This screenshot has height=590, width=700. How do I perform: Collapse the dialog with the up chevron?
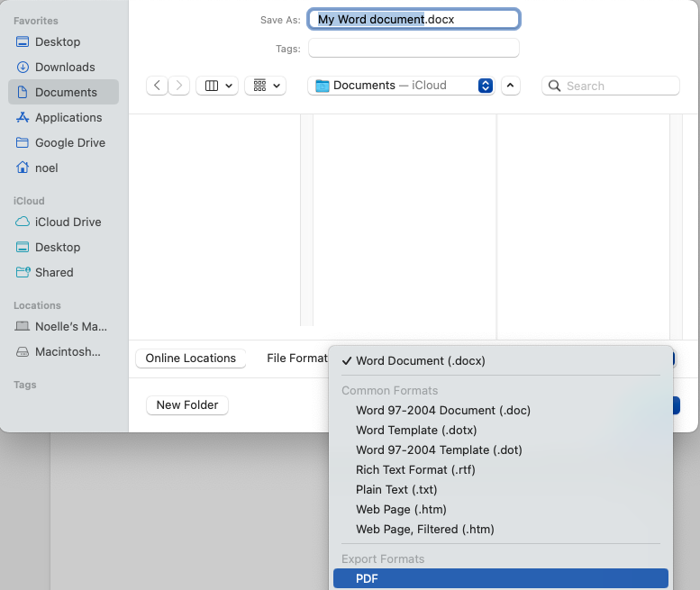pyautogui.click(x=510, y=86)
